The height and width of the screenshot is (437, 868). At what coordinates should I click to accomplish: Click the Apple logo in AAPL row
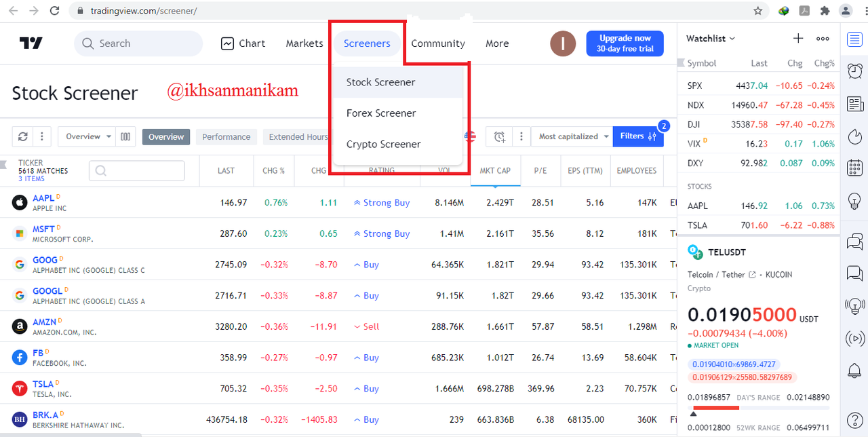click(x=20, y=202)
